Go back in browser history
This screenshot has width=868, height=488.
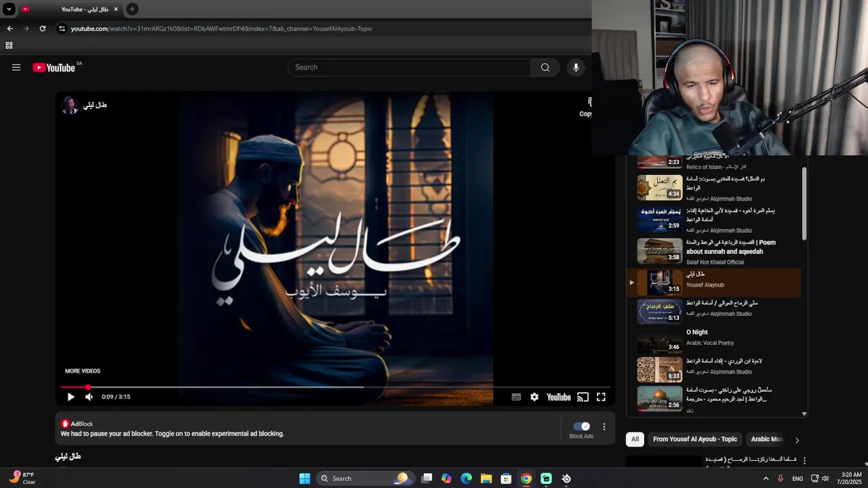click(9, 28)
